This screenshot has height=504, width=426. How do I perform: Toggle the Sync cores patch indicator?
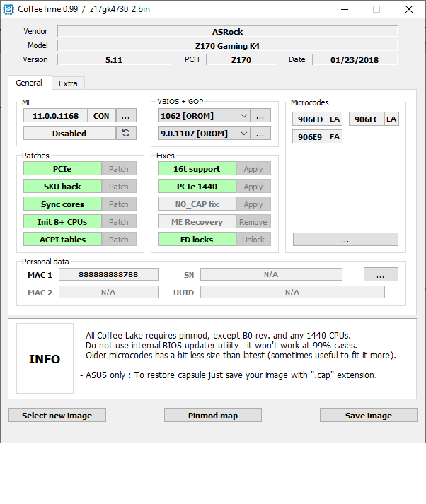[62, 204]
